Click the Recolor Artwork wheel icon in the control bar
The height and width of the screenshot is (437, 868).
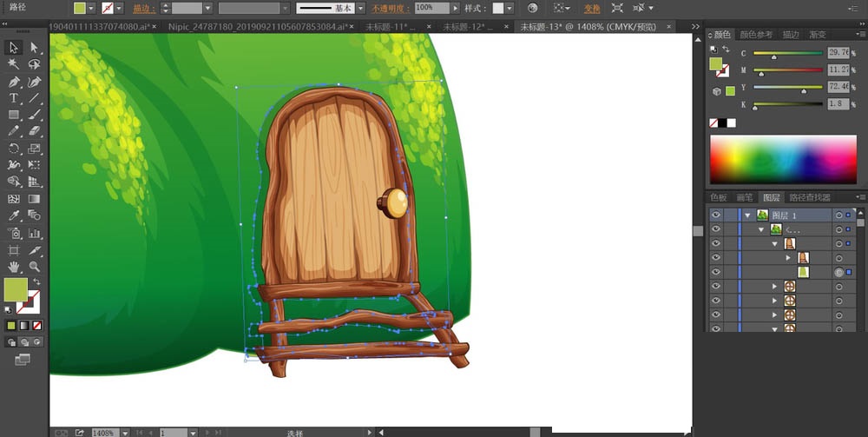click(533, 8)
